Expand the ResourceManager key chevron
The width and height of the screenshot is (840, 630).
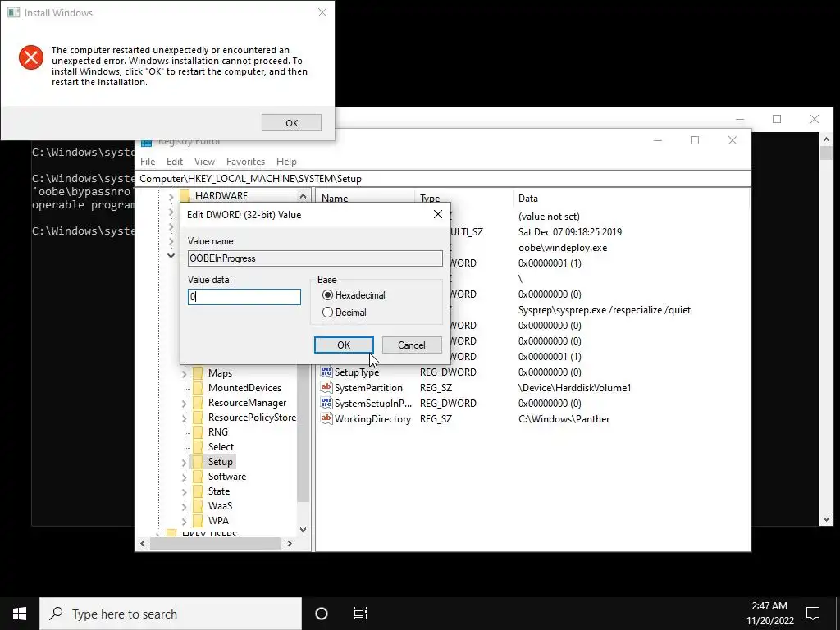185,403
